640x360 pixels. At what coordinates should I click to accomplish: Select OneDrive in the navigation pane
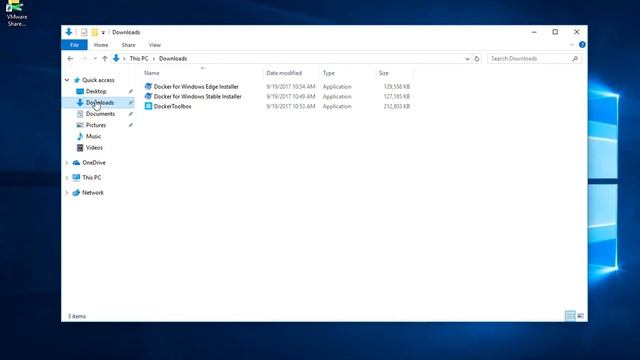click(x=94, y=162)
